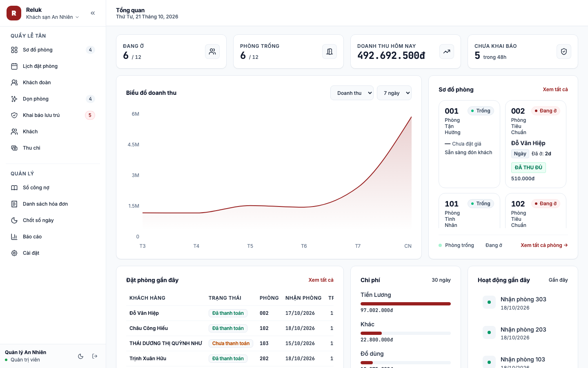Open Chốt sổ ngày
Screen dimensions: 588x368
click(53, 220)
